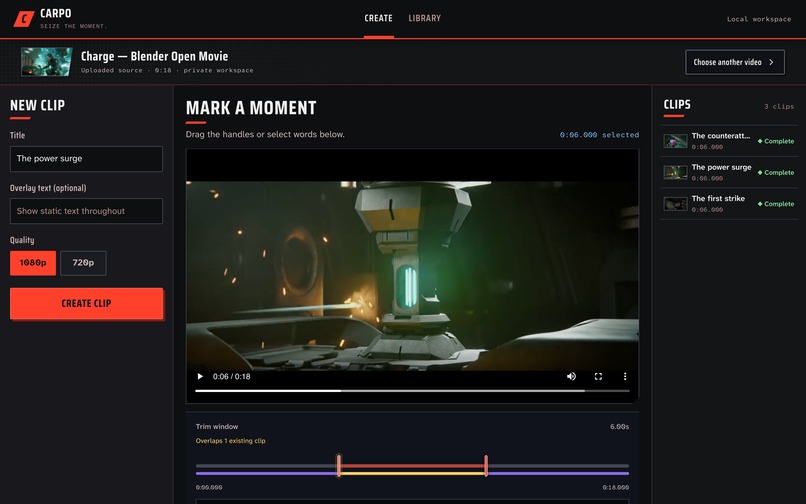Open 'The power surge' clip in the Clips list

729,172
